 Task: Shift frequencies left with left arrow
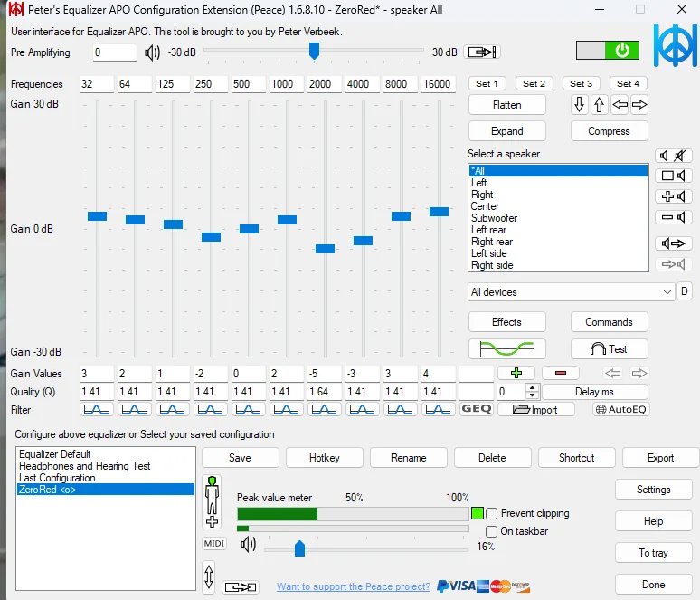[620, 105]
